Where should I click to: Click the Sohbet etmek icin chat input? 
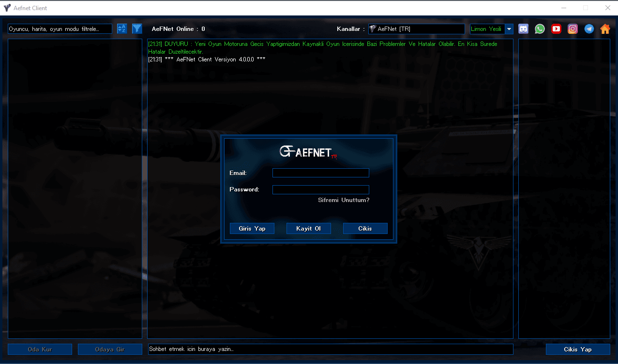tap(330, 349)
